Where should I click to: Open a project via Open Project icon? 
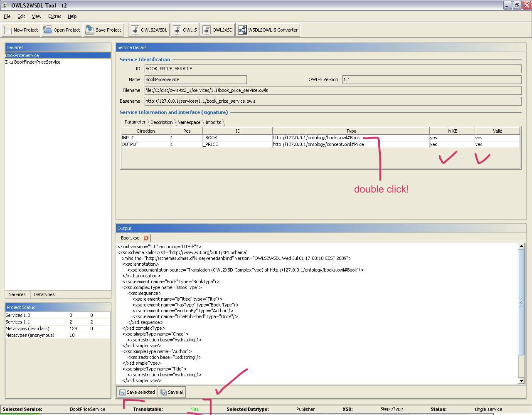tap(48, 30)
